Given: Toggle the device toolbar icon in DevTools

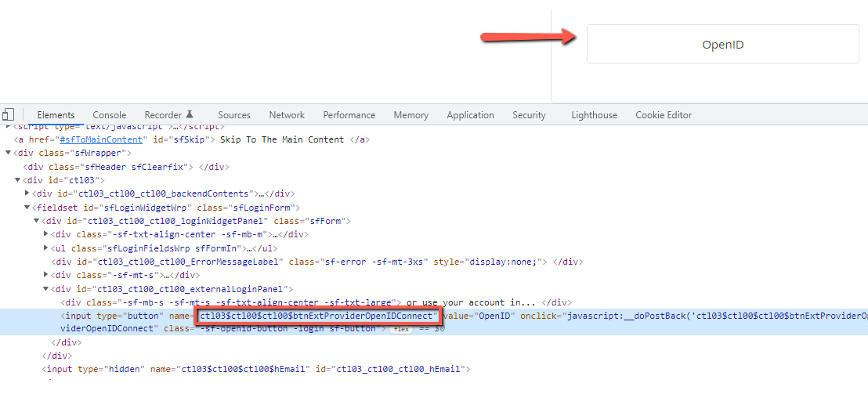Looking at the screenshot, I should click(8, 114).
